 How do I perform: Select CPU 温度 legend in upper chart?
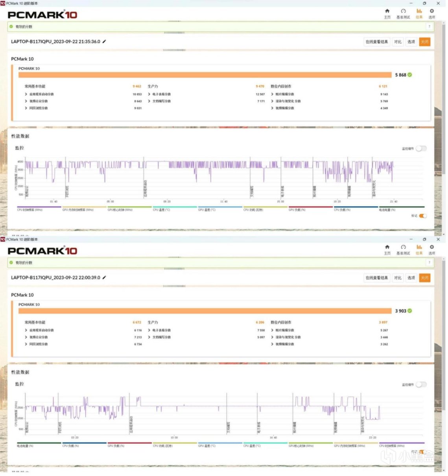pyautogui.click(x=175, y=209)
